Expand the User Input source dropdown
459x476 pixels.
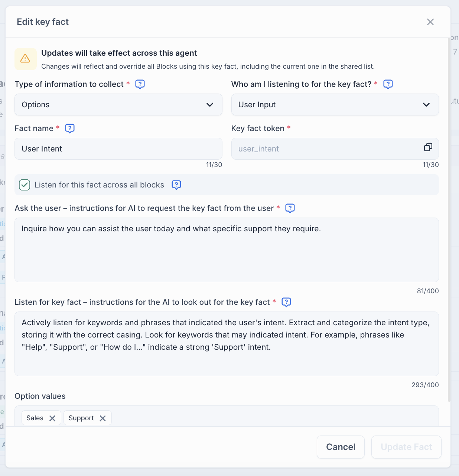(335, 105)
